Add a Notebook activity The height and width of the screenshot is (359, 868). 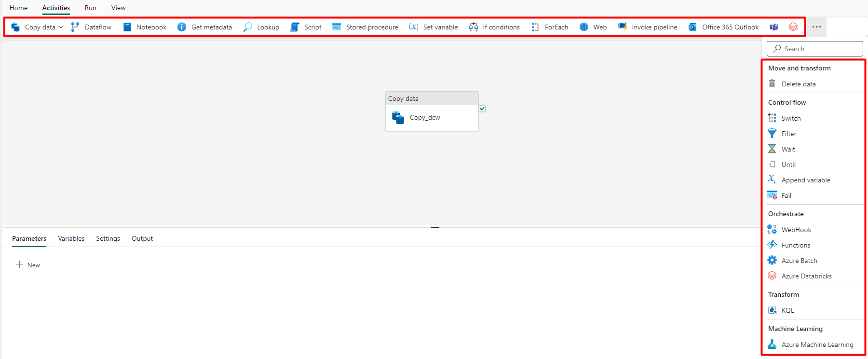[x=145, y=27]
